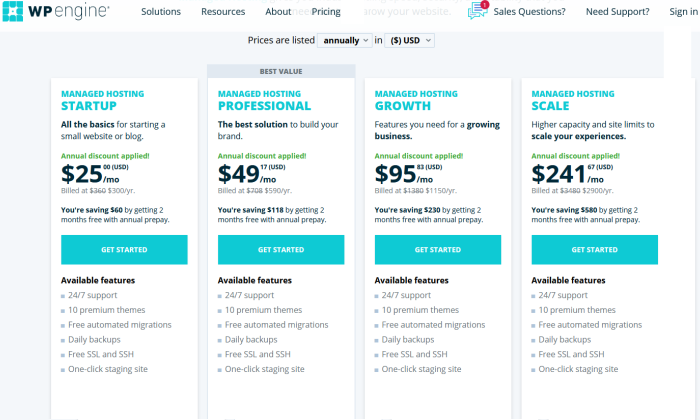Click the 'Prices are listed' label
Screen dimensions: 700x420
(281, 40)
